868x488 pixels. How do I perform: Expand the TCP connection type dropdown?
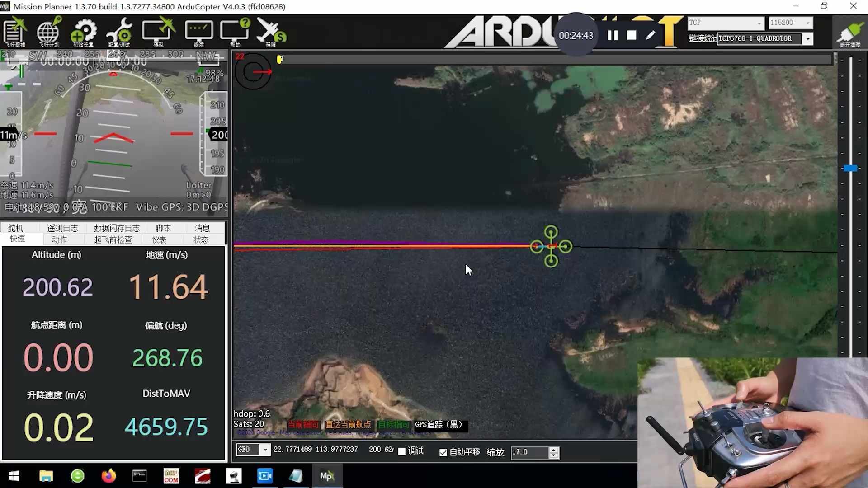click(x=759, y=23)
